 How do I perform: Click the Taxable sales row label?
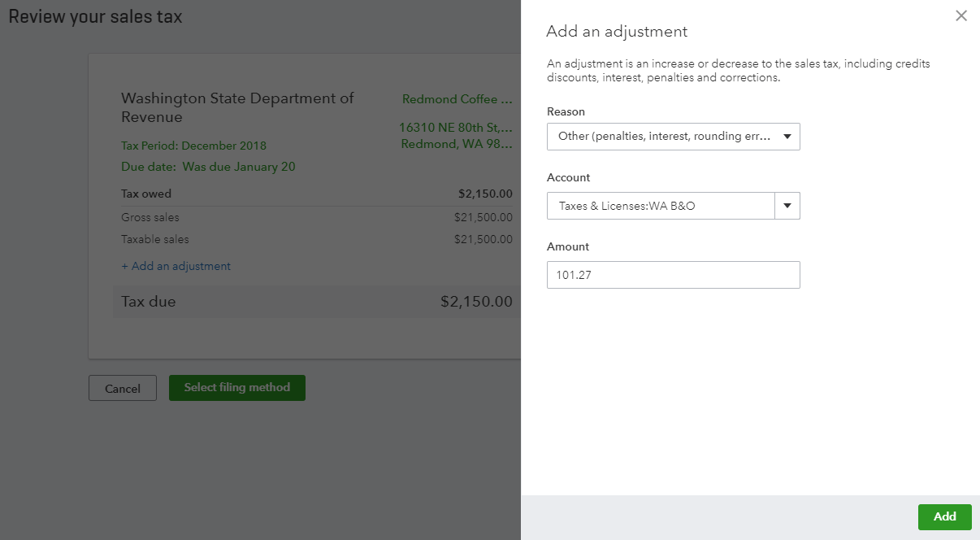[154, 239]
